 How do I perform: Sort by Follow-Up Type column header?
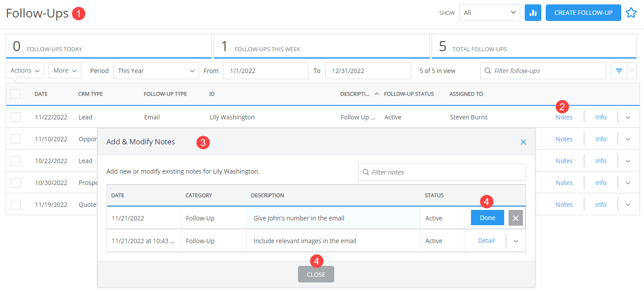tap(165, 94)
